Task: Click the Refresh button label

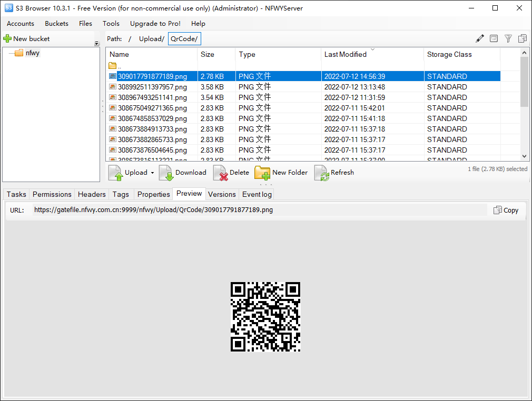Action: 342,172
